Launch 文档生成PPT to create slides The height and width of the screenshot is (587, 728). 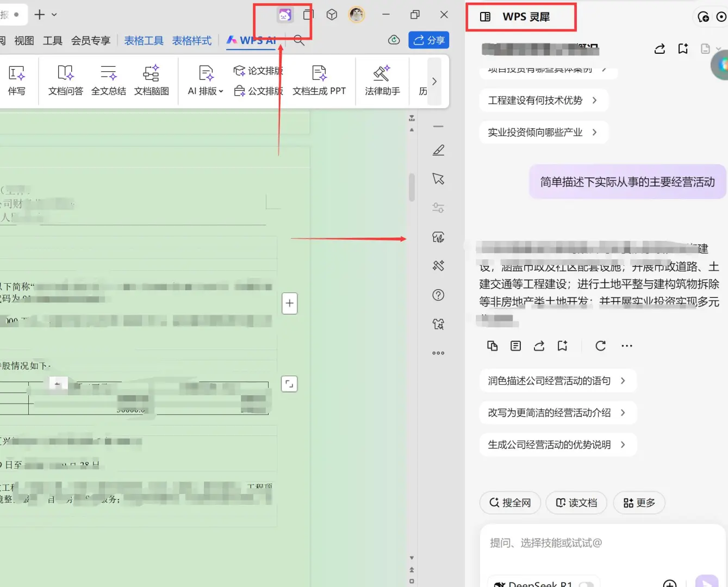pyautogui.click(x=319, y=80)
